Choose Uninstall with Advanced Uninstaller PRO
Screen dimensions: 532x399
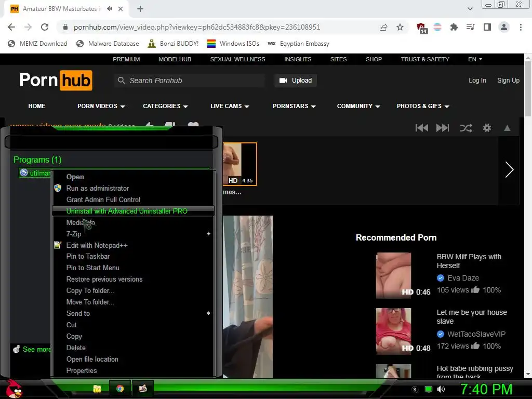[133, 211]
